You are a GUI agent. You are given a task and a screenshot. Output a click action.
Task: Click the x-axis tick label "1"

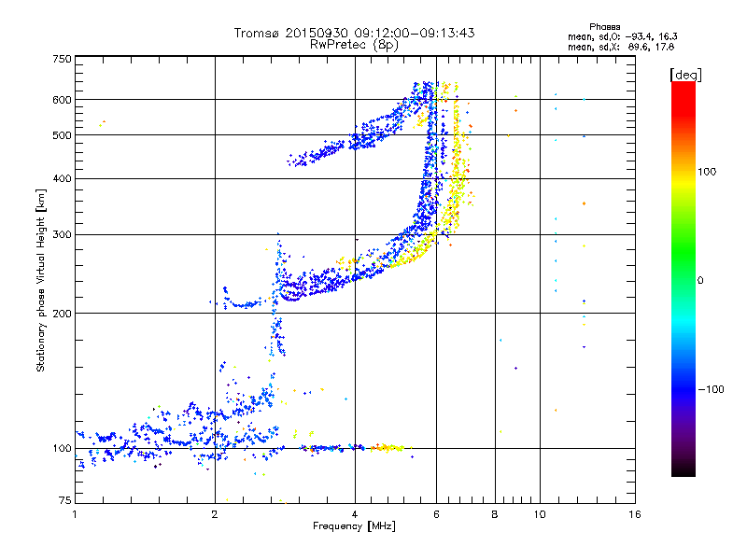[75, 514]
